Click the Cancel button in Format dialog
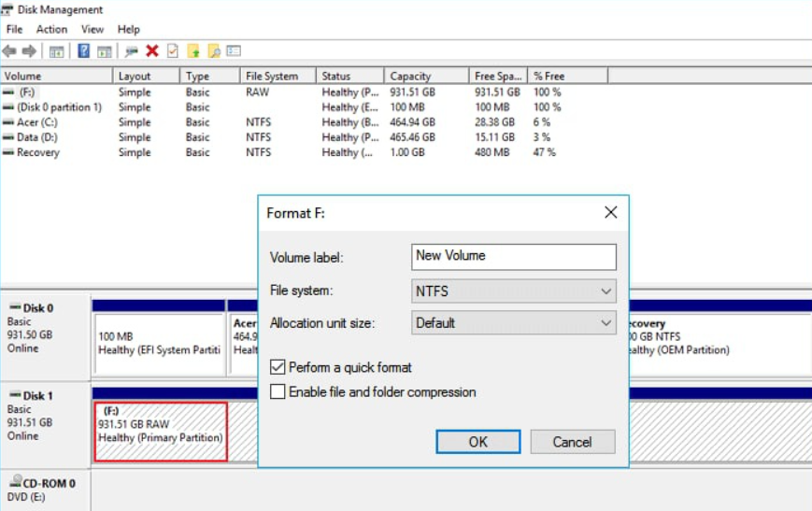812x511 pixels. [572, 442]
